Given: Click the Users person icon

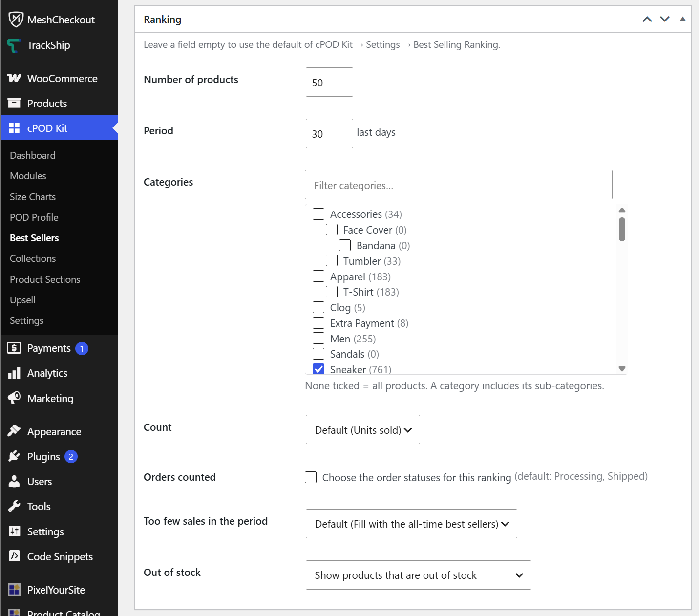Looking at the screenshot, I should click(14, 481).
